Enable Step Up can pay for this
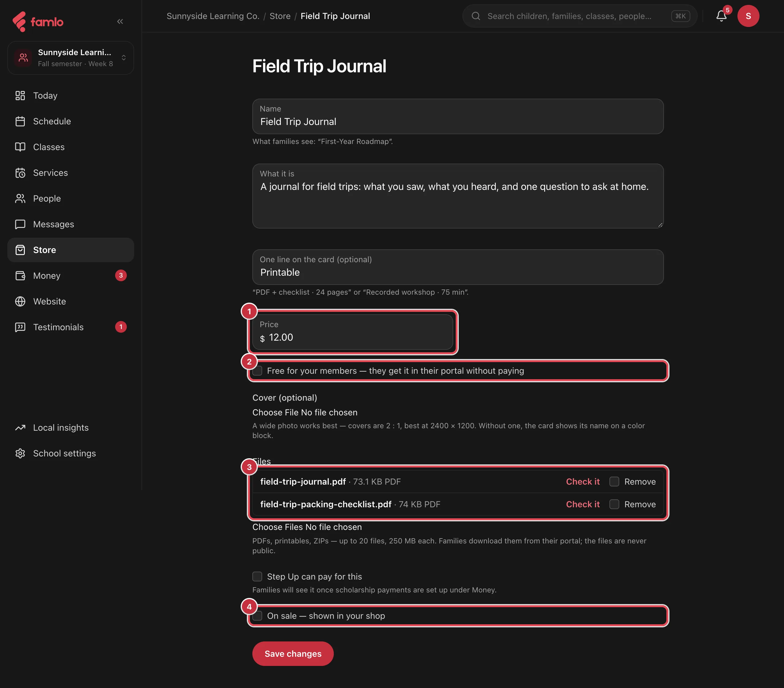Viewport: 784px width, 688px height. pos(257,576)
